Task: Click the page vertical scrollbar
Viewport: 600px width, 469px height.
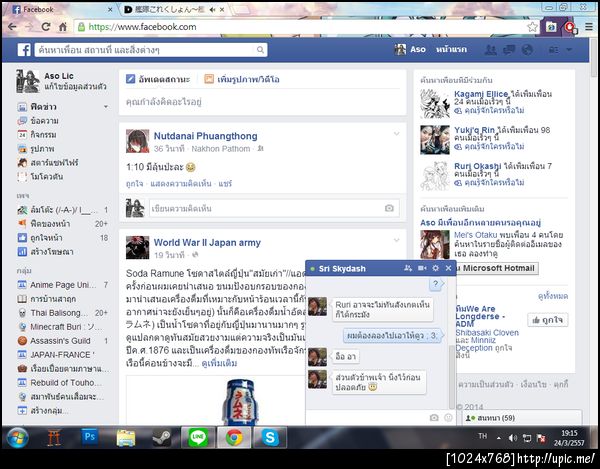Action: [x=593, y=57]
